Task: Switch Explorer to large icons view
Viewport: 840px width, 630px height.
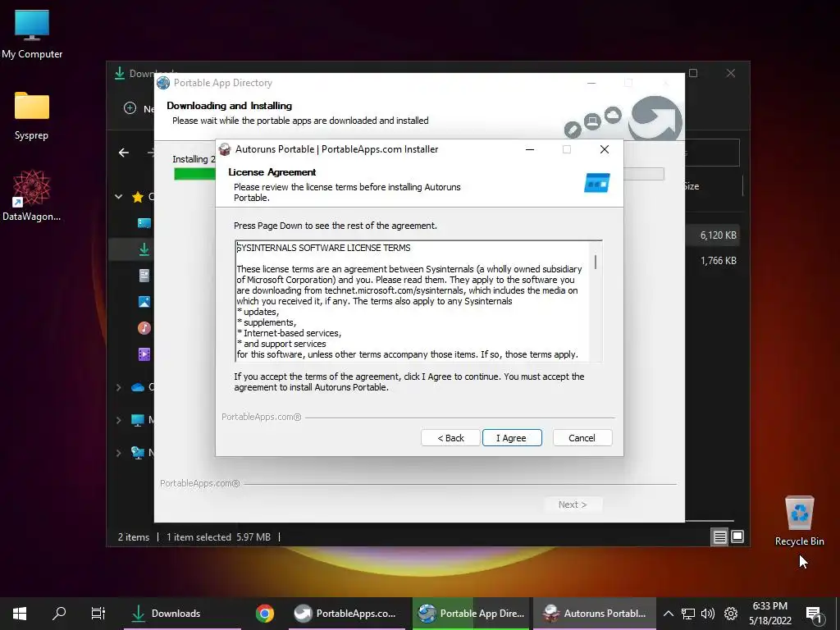Action: coord(737,536)
